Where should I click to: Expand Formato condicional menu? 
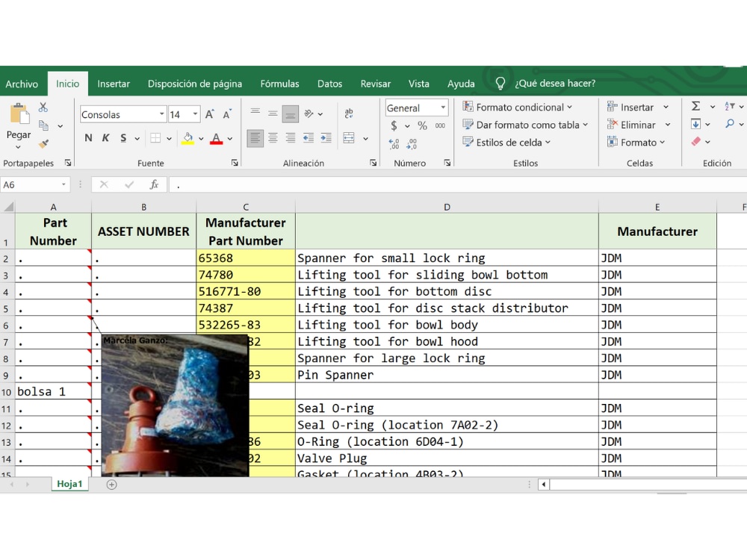[518, 107]
